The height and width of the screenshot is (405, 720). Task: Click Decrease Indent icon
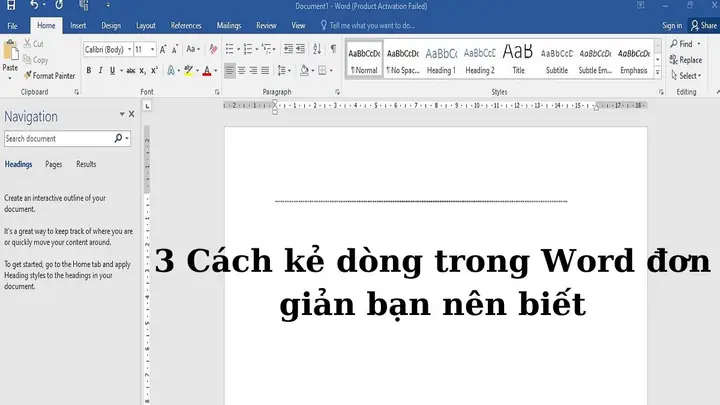point(288,49)
